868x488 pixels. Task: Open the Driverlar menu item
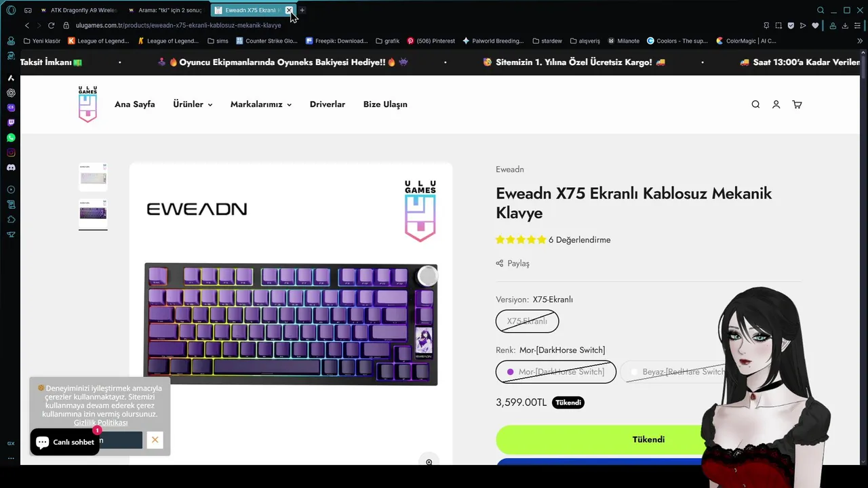click(328, 104)
